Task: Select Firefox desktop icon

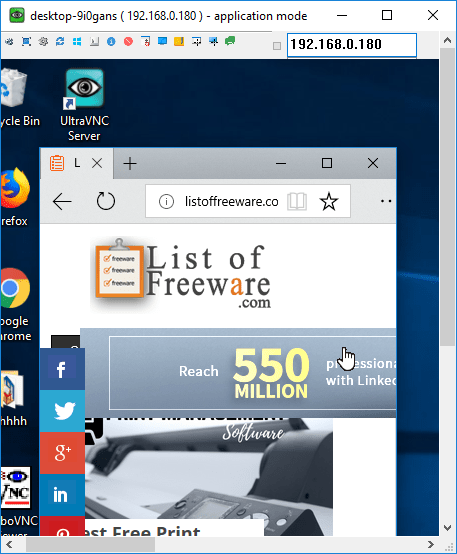Action: (x=14, y=197)
